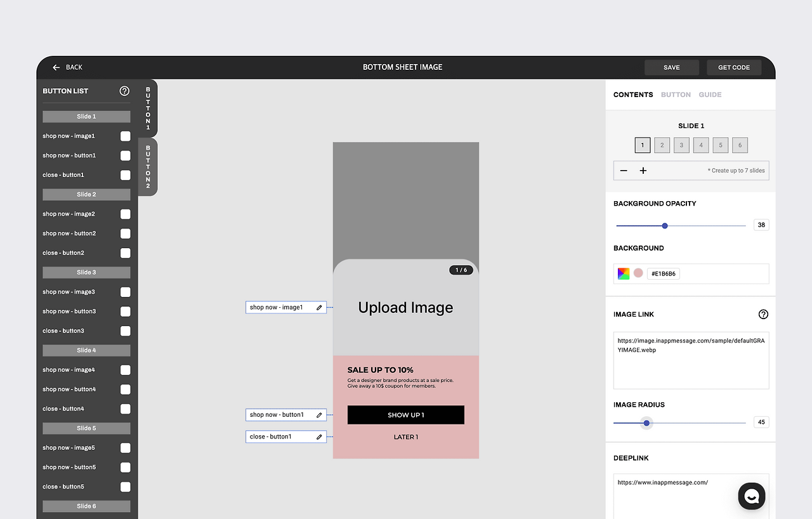The height and width of the screenshot is (519, 812).
Task: Click the SAVE button
Action: coord(672,67)
